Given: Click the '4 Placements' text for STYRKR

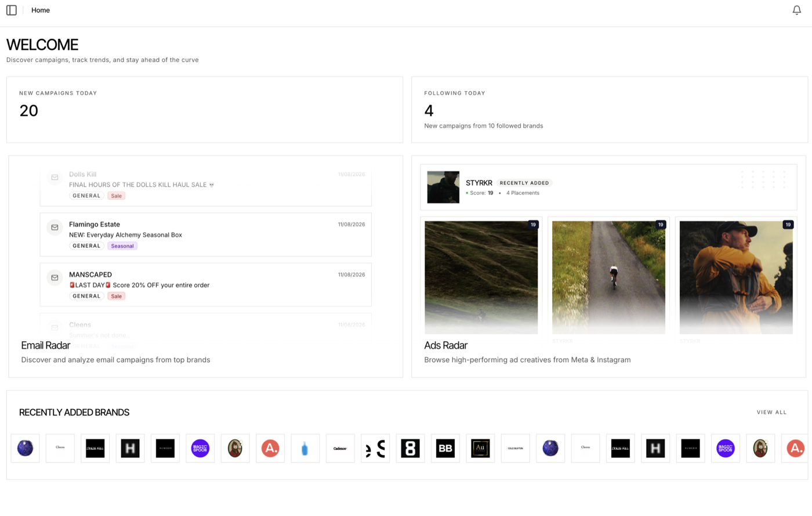Looking at the screenshot, I should tap(523, 193).
